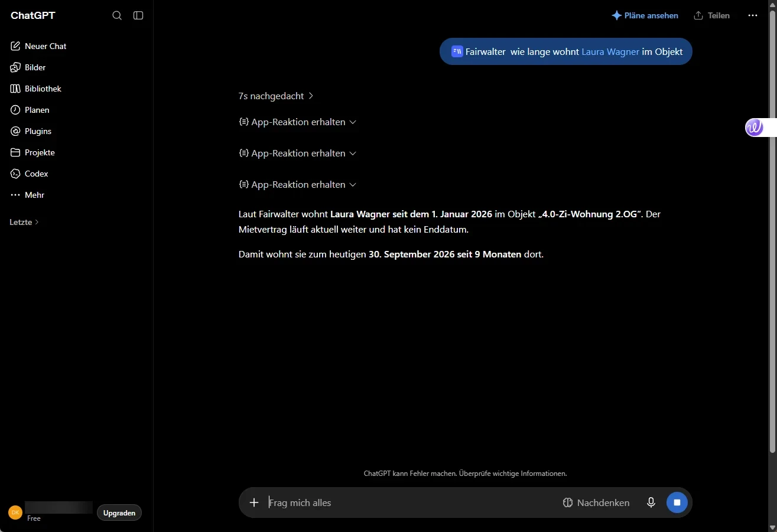Click the Plugins sidebar icon
This screenshot has height=532, width=777.
coord(15,131)
